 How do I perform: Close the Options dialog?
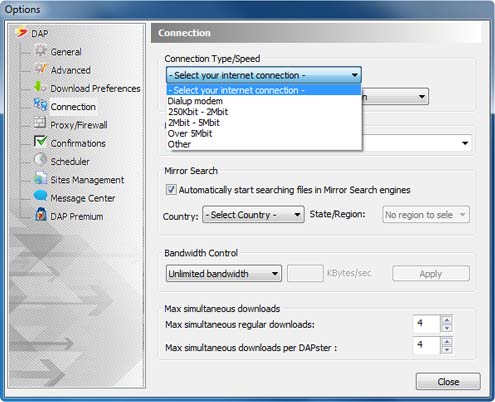point(448,381)
